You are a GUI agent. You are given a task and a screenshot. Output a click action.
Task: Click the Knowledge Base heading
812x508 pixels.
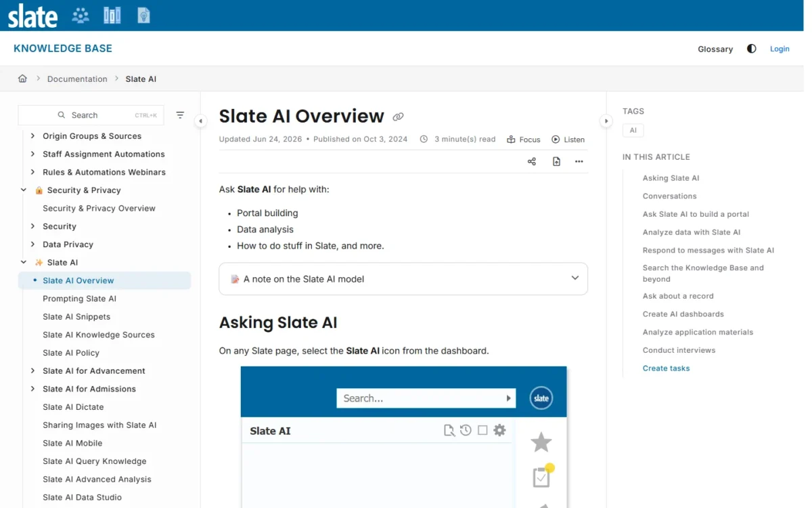coord(63,49)
